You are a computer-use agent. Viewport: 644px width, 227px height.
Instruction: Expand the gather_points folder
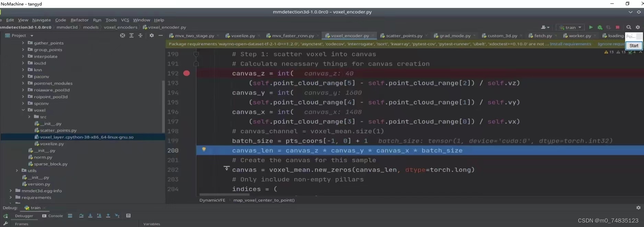pyautogui.click(x=23, y=43)
